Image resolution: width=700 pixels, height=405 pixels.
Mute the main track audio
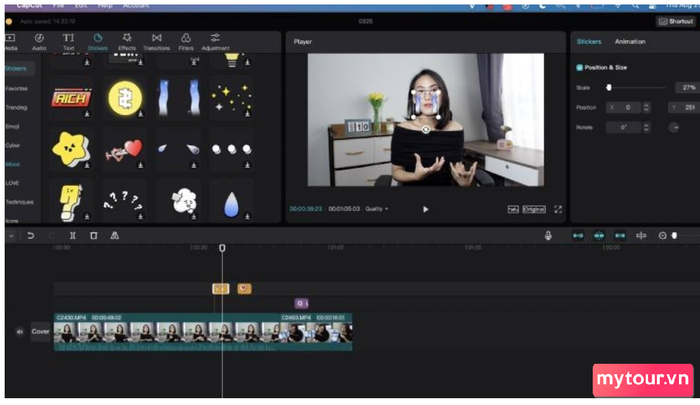[19, 332]
